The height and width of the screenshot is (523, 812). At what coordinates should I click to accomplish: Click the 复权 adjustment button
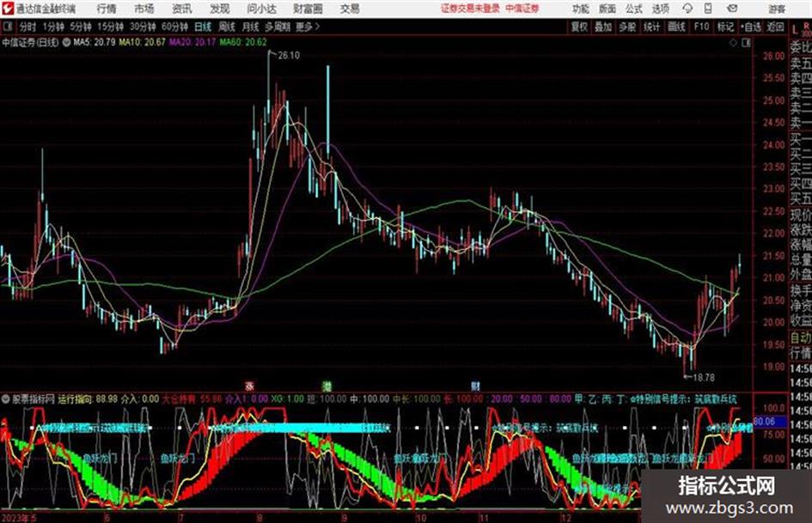(x=579, y=27)
